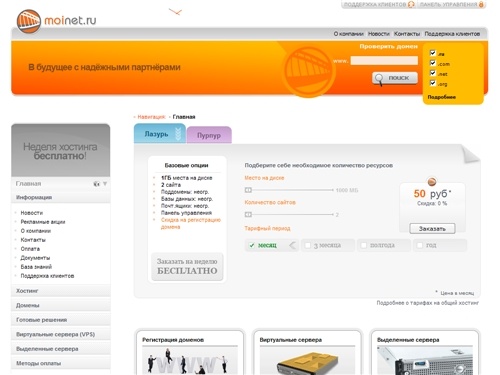Open Контакты in the sidebar list
500x375 pixels.
point(33,240)
